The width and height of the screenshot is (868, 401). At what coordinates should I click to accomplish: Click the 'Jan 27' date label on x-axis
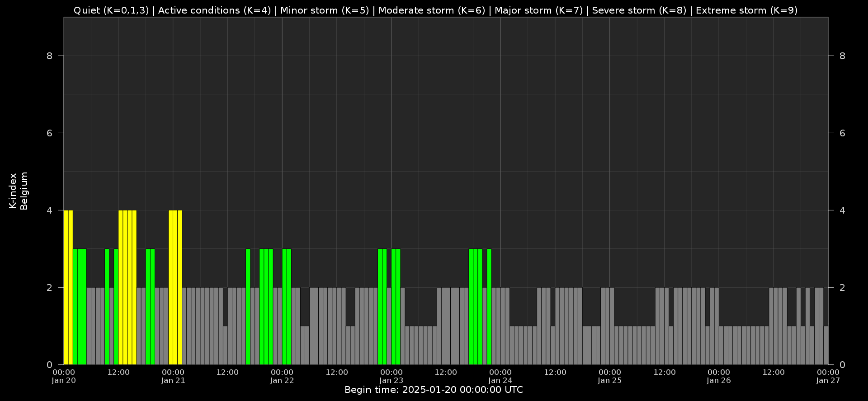(x=828, y=381)
